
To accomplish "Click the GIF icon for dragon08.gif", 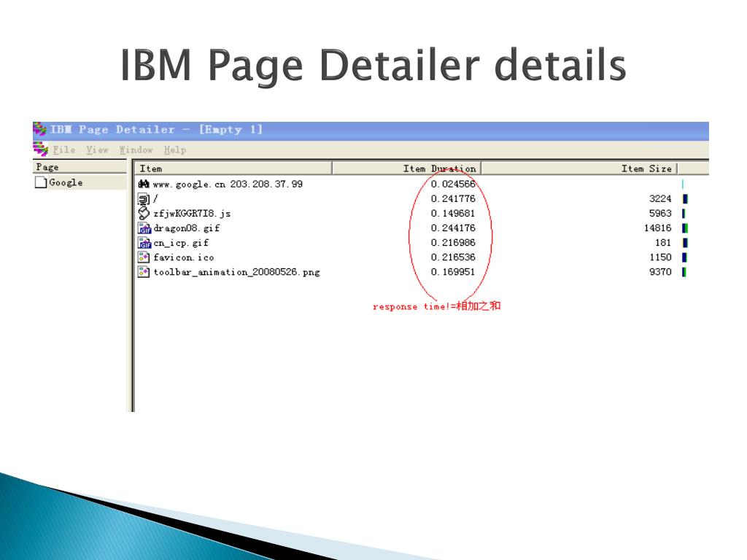I will 144,228.
